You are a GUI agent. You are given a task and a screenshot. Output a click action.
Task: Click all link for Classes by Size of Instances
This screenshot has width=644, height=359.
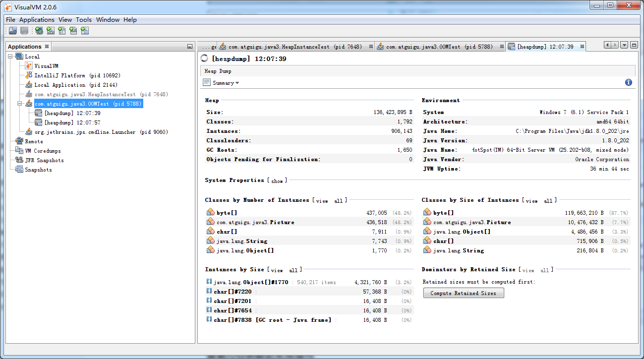point(548,201)
